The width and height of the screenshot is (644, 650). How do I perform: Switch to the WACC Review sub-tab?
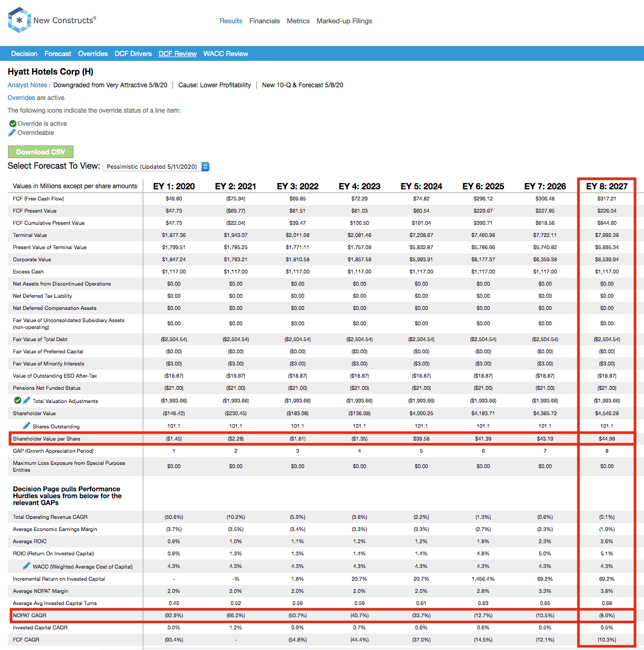(226, 54)
